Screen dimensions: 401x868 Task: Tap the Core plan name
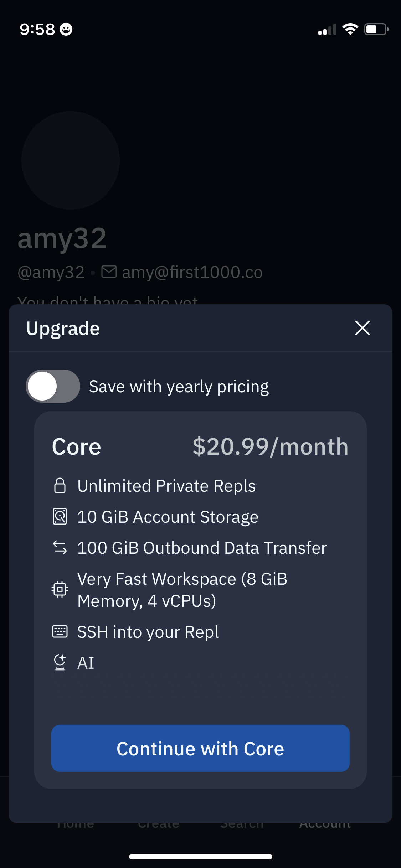77,447
